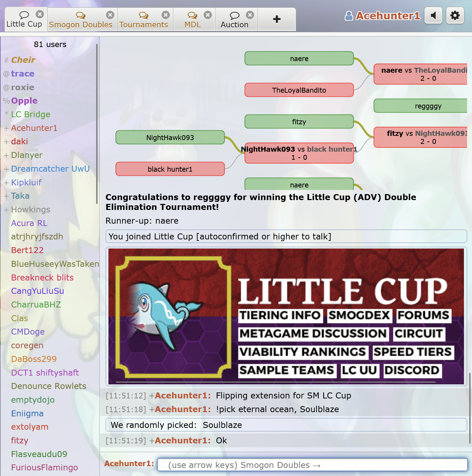The image size is (472, 476).
Task: Click Acehunter1 name in the Ok message
Action: 183,441
